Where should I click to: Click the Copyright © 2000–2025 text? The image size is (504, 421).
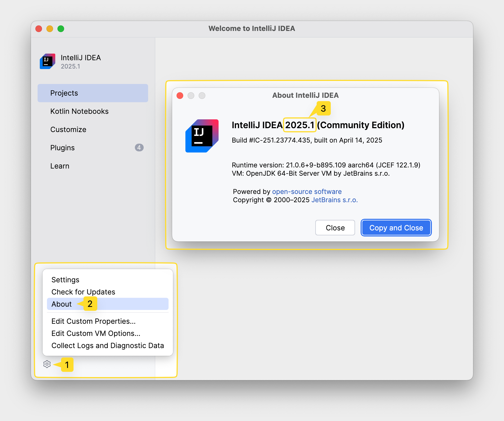click(271, 200)
